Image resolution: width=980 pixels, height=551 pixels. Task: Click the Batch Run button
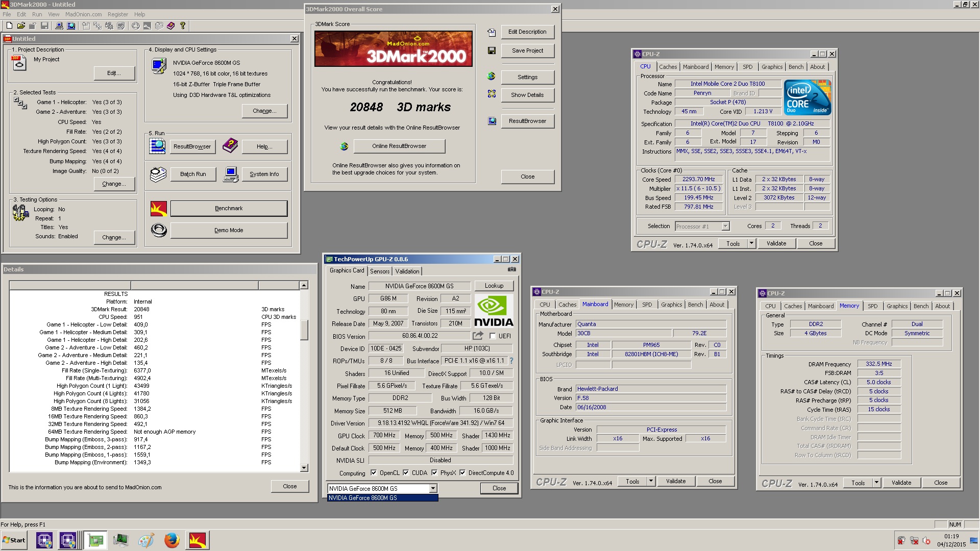click(x=193, y=174)
